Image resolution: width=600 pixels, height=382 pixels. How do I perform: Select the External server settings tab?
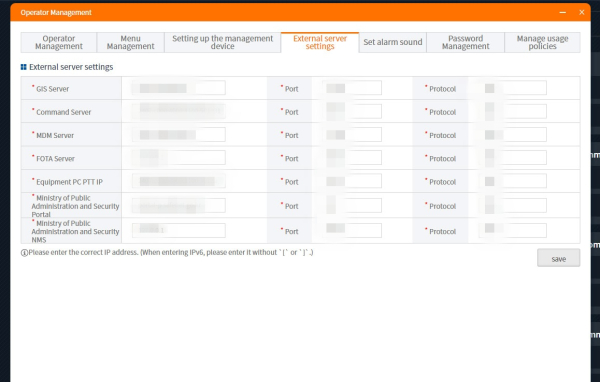click(320, 42)
